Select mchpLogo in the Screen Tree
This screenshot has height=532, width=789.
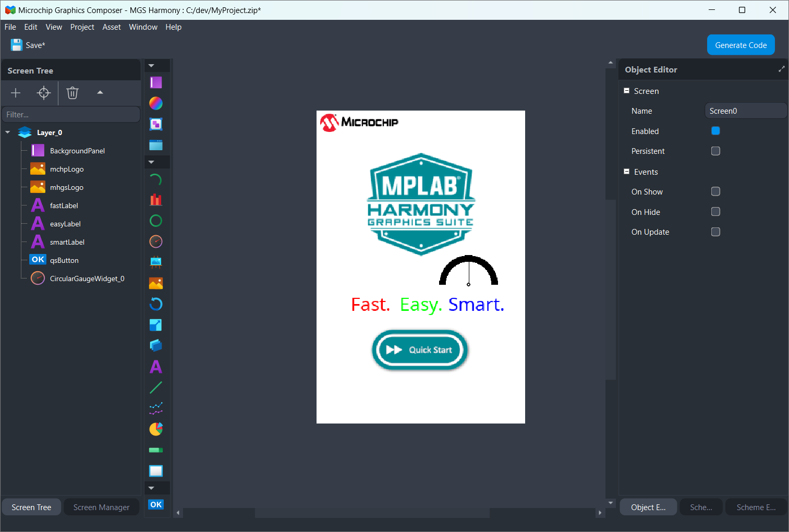pos(67,169)
